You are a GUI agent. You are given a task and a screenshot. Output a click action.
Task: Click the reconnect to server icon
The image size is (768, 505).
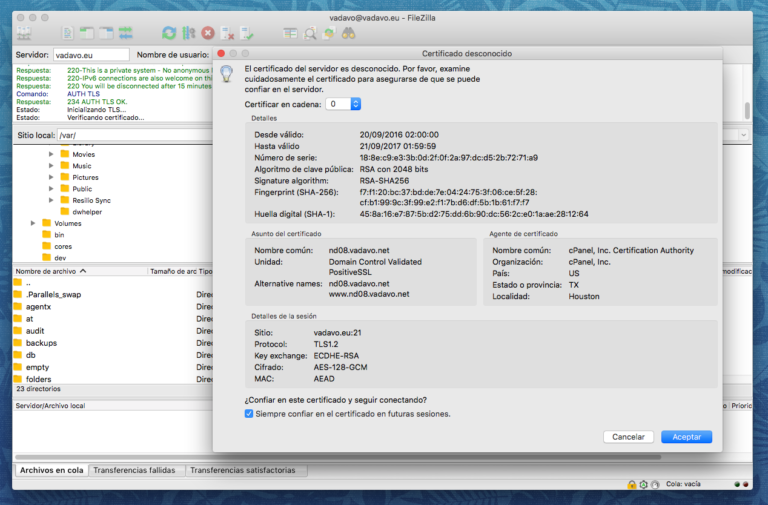[246, 33]
